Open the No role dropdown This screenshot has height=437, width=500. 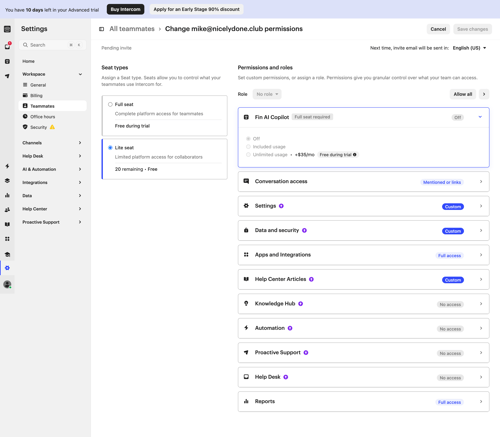click(267, 94)
